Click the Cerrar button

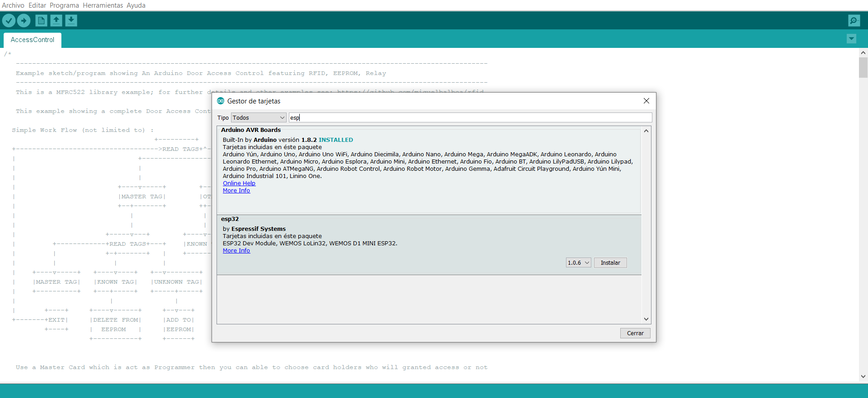pos(635,333)
